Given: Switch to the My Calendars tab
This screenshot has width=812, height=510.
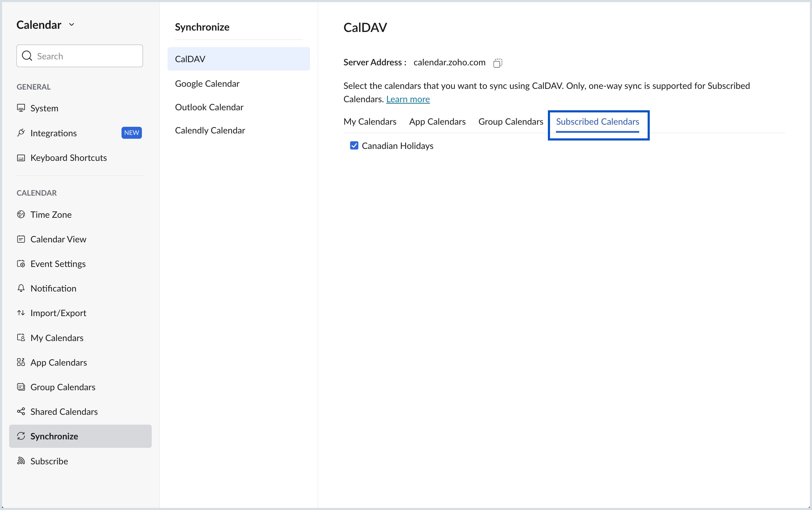Looking at the screenshot, I should pos(369,122).
